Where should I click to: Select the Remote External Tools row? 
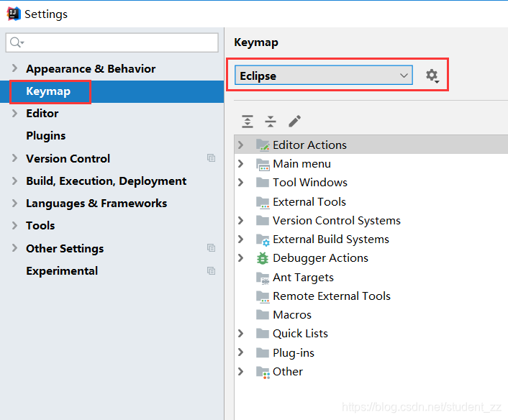pyautogui.click(x=371, y=296)
